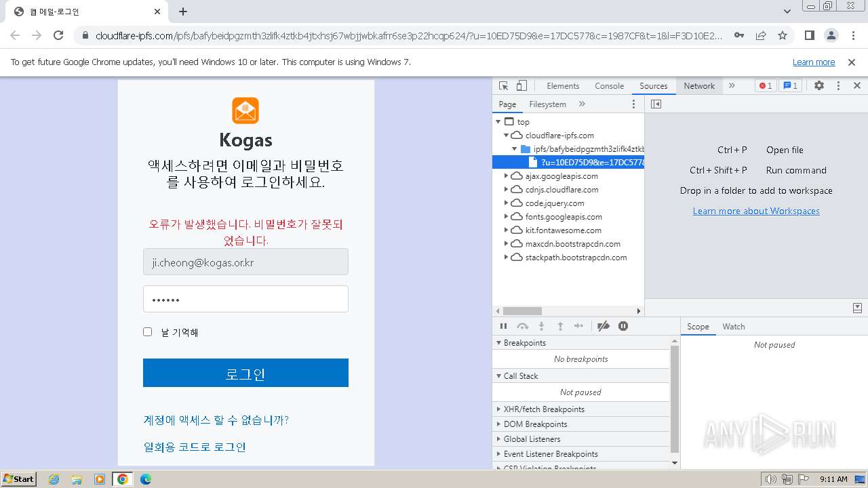The width and height of the screenshot is (868, 488).
Task: Switch to the Network panel
Action: (699, 86)
